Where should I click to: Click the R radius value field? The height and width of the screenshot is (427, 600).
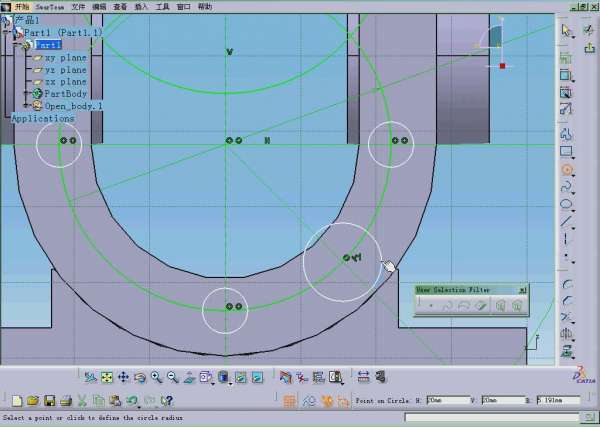(x=558, y=400)
